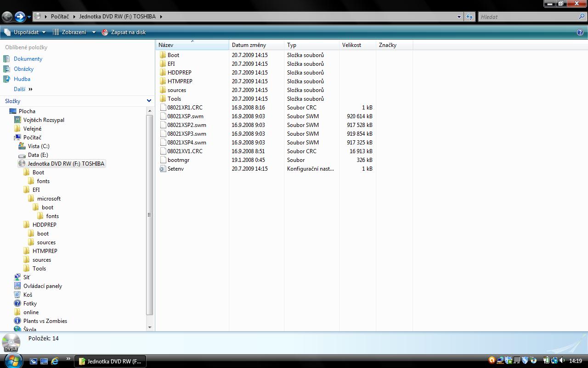Click Zapsat na disk burn button
The height and width of the screenshot is (368, 588).
[124, 32]
